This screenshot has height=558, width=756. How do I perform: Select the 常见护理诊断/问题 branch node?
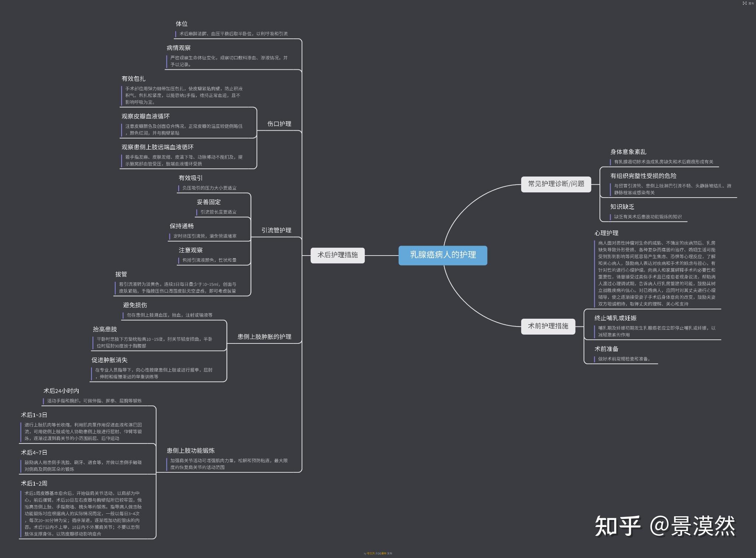click(556, 184)
